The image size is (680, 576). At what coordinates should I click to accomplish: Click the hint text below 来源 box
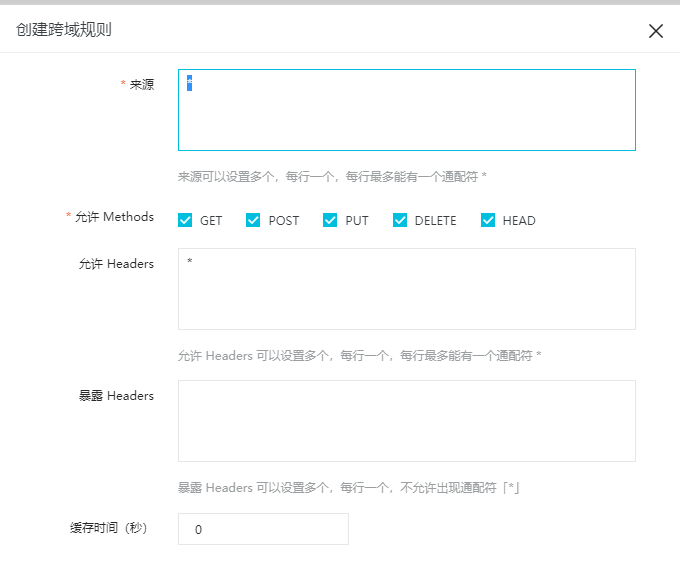332,176
